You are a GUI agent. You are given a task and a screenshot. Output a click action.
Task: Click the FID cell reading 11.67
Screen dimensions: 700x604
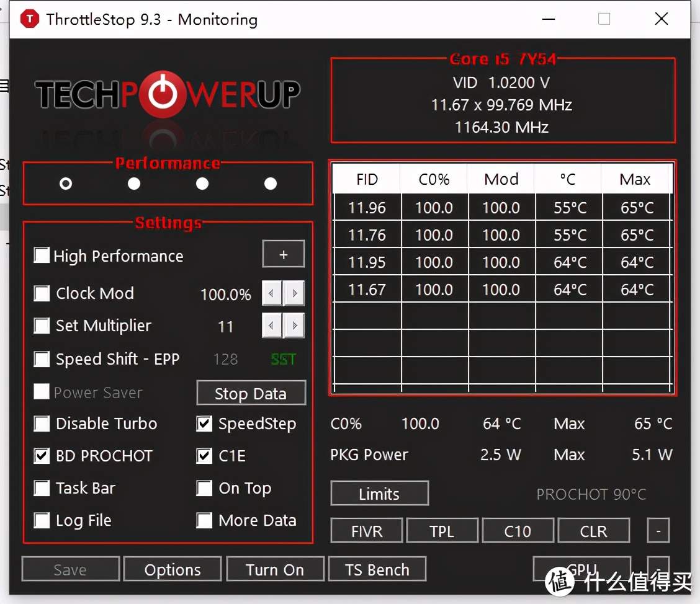[367, 290]
